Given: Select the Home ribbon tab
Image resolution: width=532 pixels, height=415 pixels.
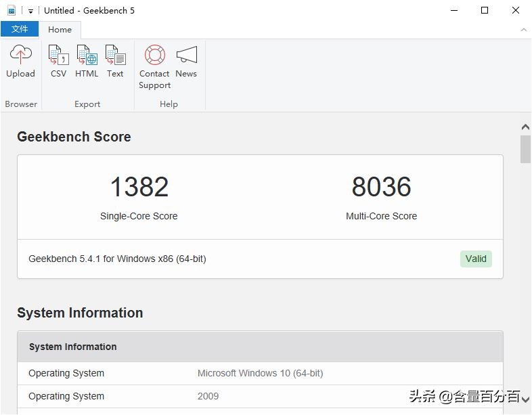Looking at the screenshot, I should pos(60,30).
